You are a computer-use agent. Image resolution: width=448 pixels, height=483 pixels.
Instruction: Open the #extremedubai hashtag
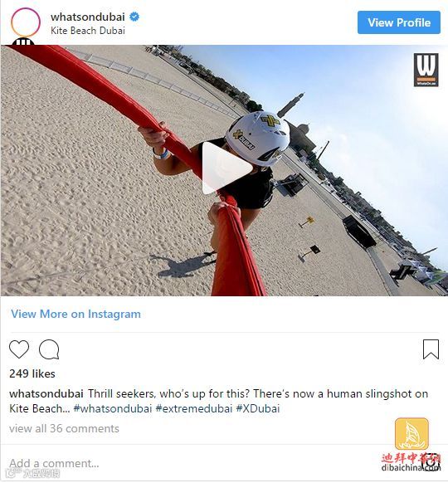tap(194, 409)
